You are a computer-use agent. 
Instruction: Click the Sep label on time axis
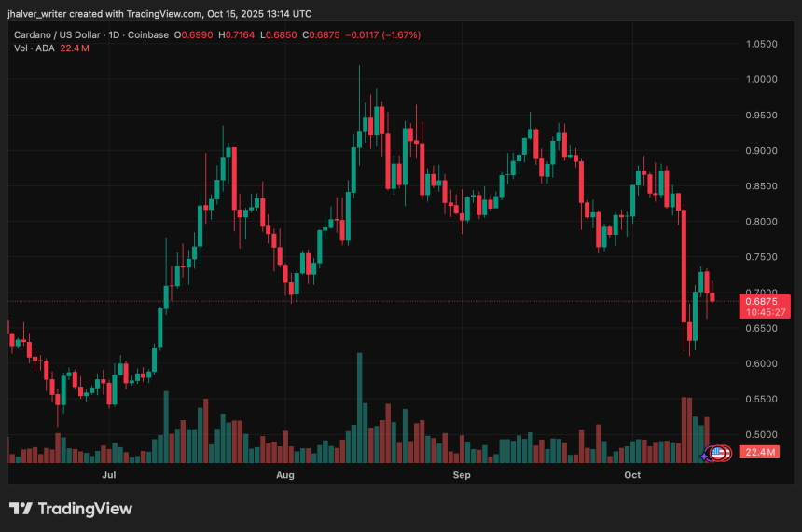click(461, 476)
